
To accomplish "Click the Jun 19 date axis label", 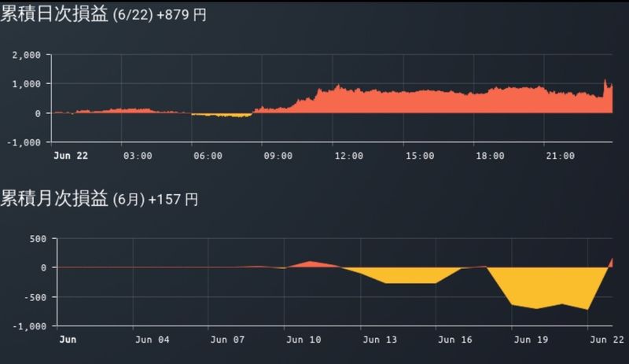I will 531,340.
